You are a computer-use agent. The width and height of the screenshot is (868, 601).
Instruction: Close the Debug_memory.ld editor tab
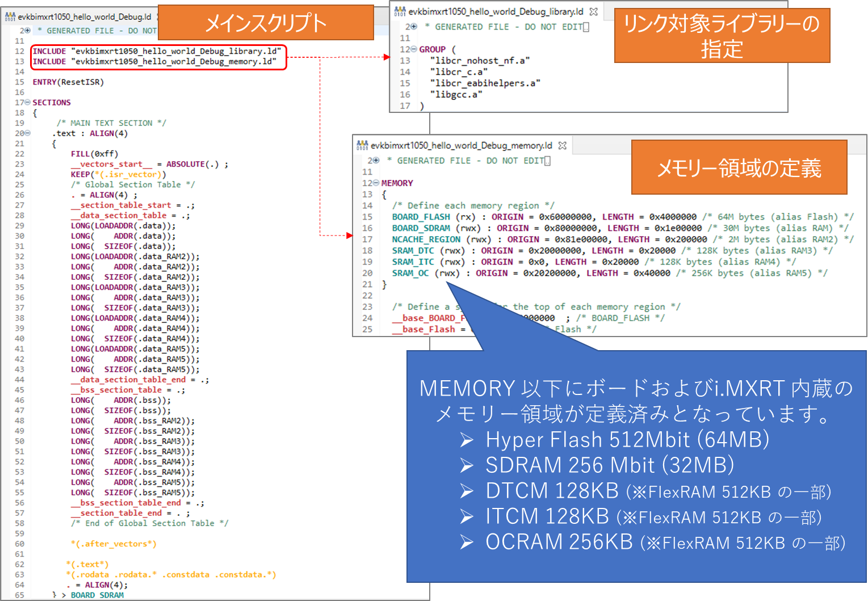(x=563, y=145)
